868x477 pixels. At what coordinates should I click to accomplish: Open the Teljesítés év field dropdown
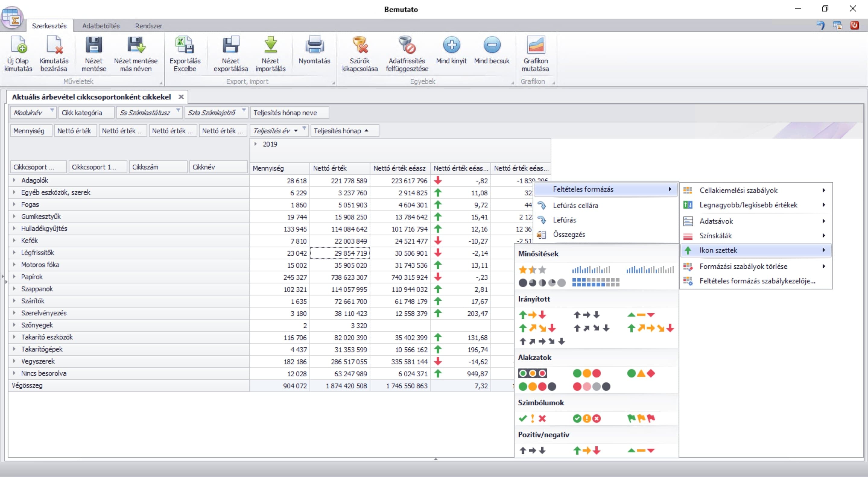296,131
